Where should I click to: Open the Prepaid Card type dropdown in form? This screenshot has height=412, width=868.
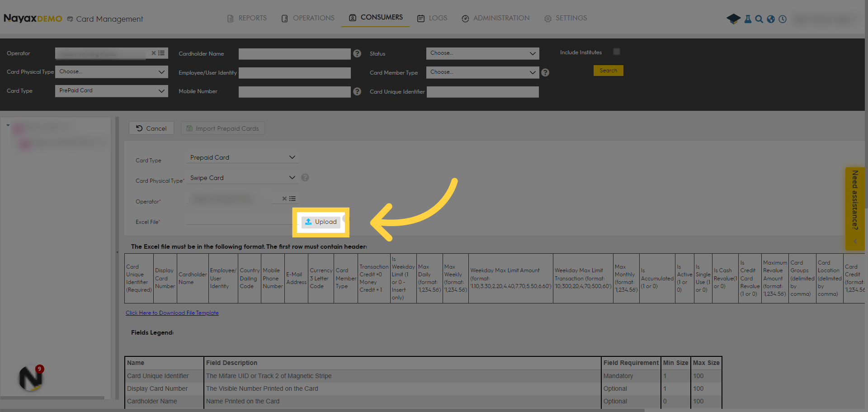pos(243,157)
